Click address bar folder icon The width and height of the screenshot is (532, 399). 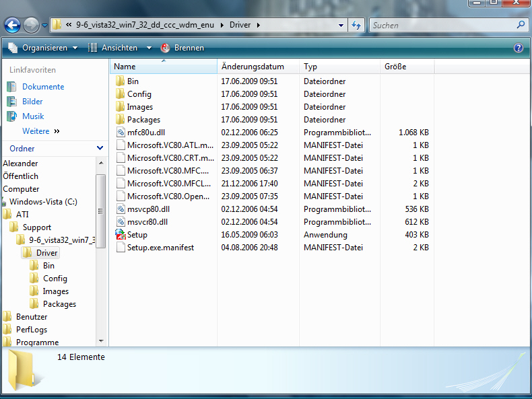pos(57,24)
